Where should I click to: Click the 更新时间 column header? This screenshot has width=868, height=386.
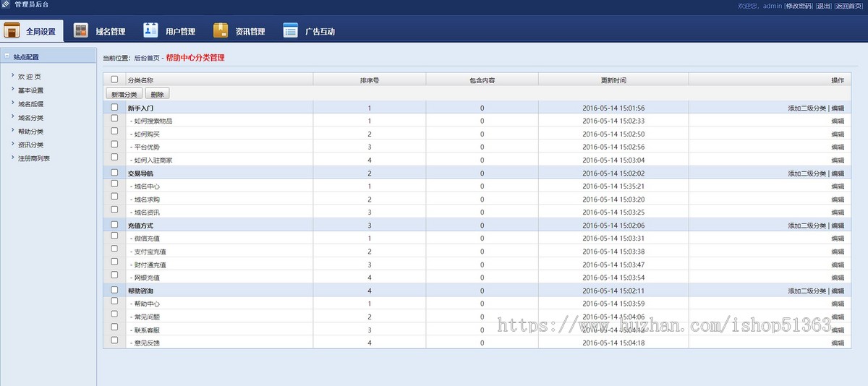click(x=613, y=80)
